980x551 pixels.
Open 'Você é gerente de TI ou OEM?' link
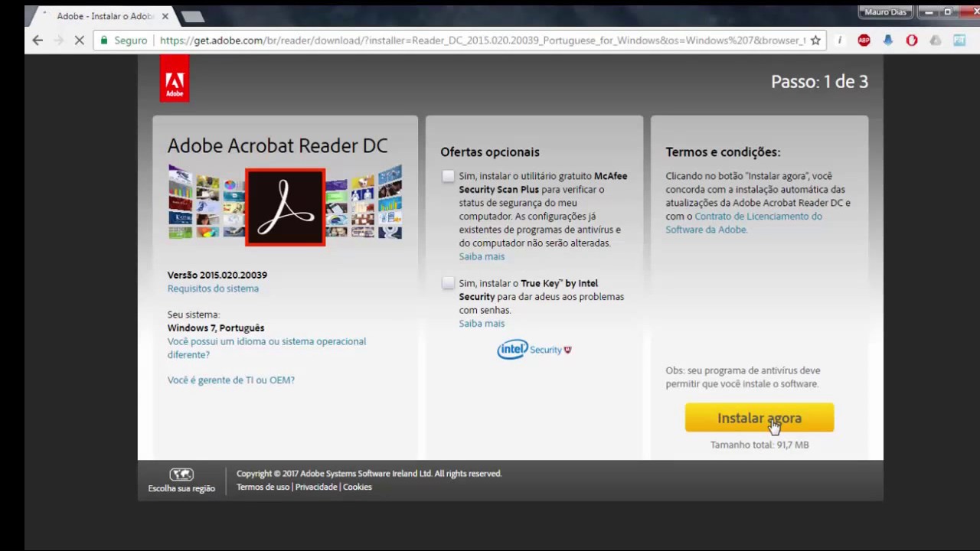click(x=231, y=380)
